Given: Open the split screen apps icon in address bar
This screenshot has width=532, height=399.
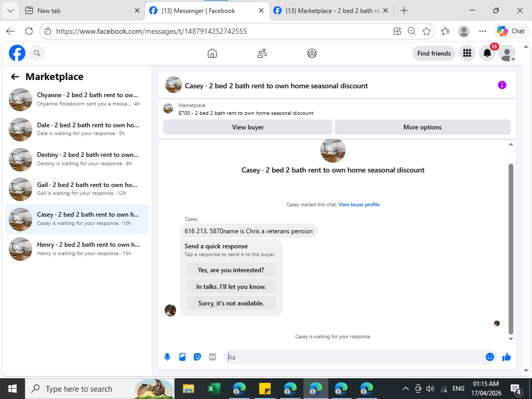Looking at the screenshot, I should (x=397, y=31).
